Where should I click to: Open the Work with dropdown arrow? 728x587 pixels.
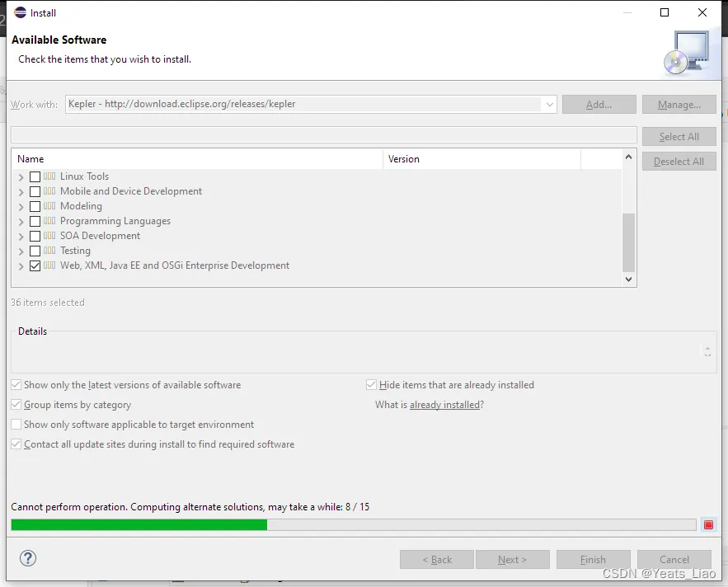click(549, 104)
